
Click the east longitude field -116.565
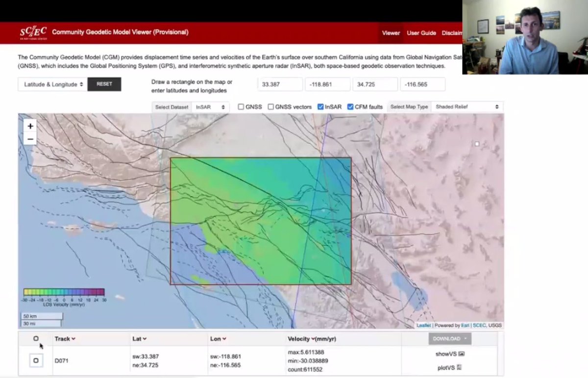(x=422, y=84)
